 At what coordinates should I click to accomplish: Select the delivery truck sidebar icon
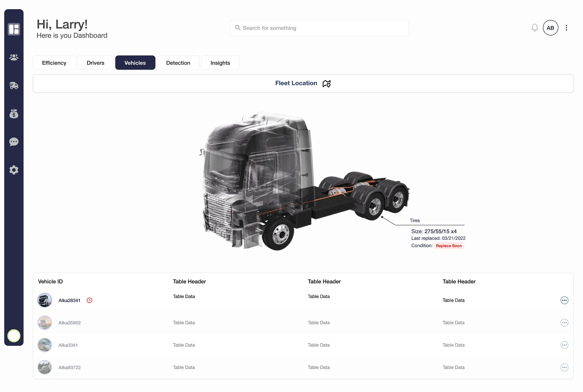(14, 86)
